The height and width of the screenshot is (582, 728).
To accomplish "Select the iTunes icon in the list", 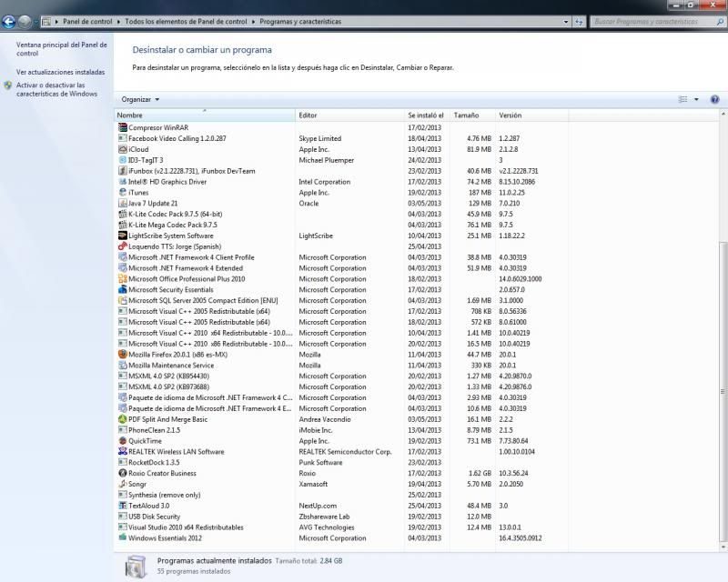I will tap(123, 192).
